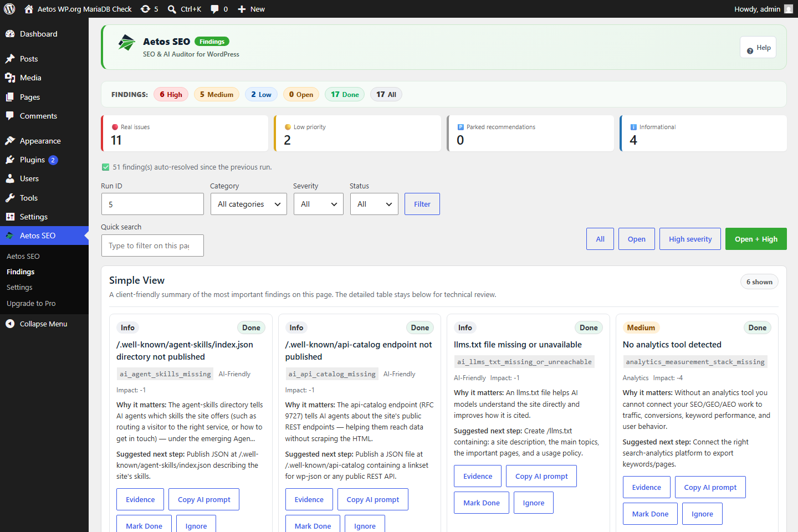Ignore the llms.txt missing finding
Image resolution: width=798 pixels, height=532 pixels.
(x=534, y=503)
